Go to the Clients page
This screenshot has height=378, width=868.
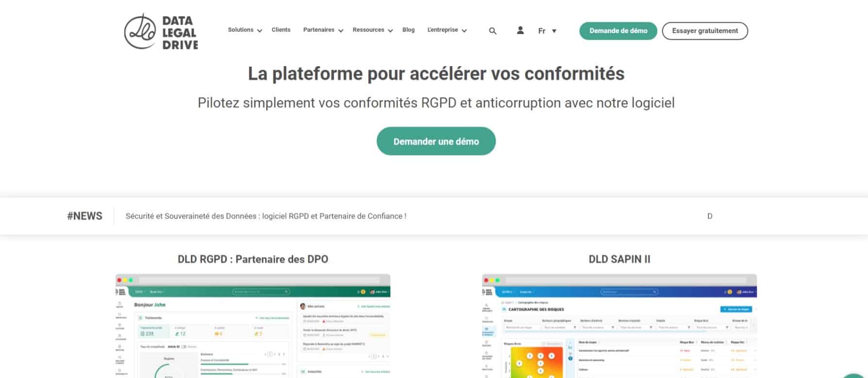click(281, 30)
